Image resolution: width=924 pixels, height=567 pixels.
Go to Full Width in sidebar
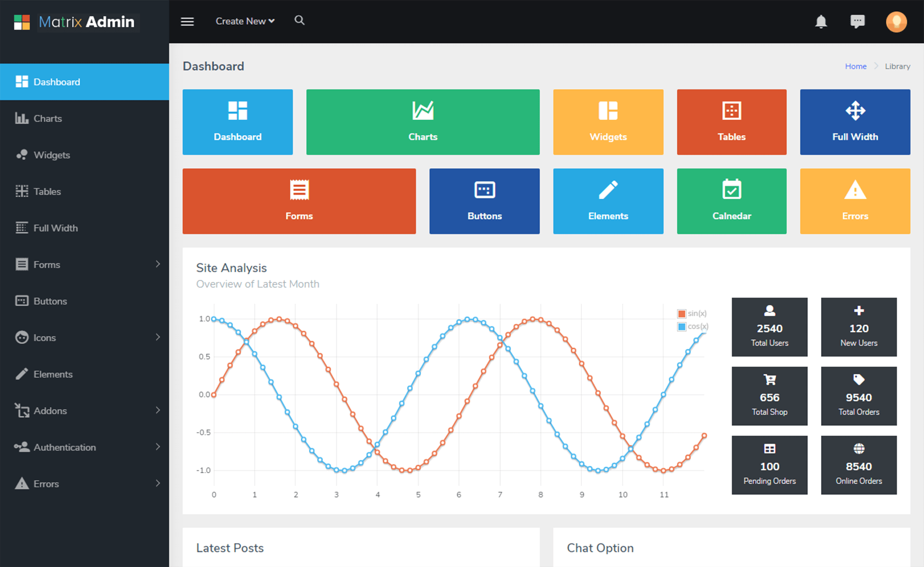click(x=55, y=228)
